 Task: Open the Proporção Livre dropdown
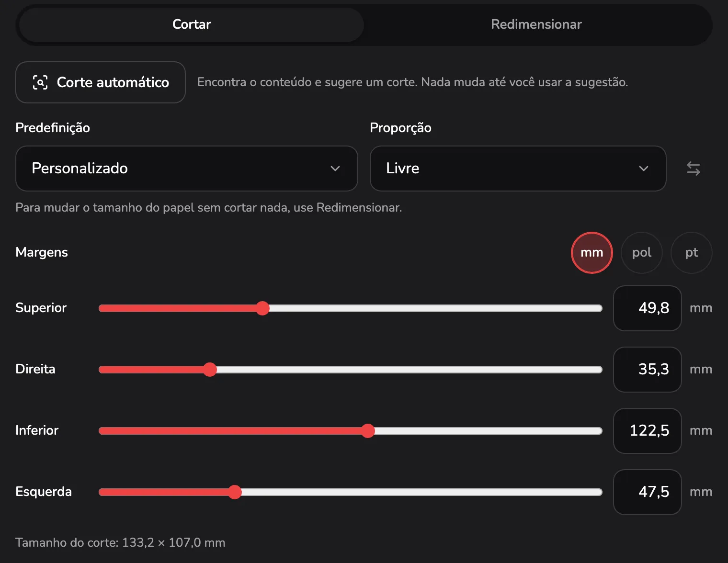click(518, 169)
